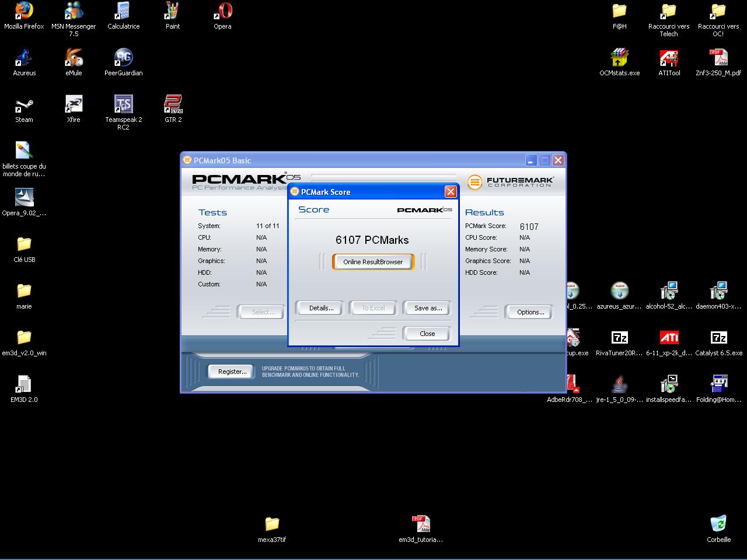Screen dimensions: 747x560
Task: Click the Save as... button
Action: pyautogui.click(x=428, y=308)
